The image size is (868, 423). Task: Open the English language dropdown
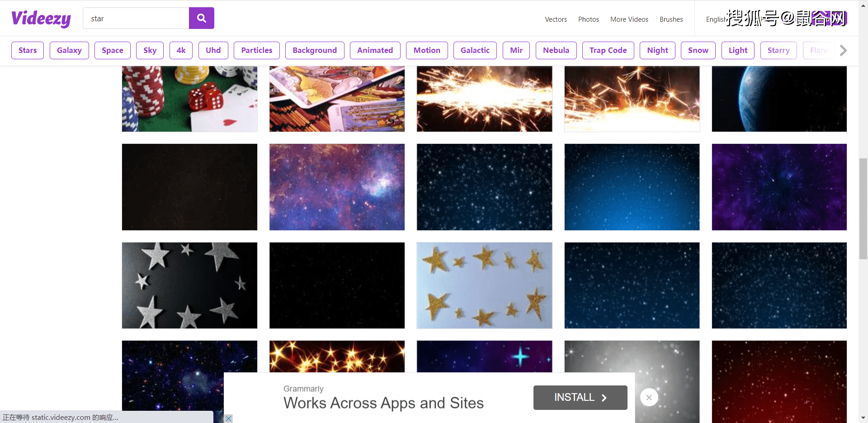coord(715,19)
